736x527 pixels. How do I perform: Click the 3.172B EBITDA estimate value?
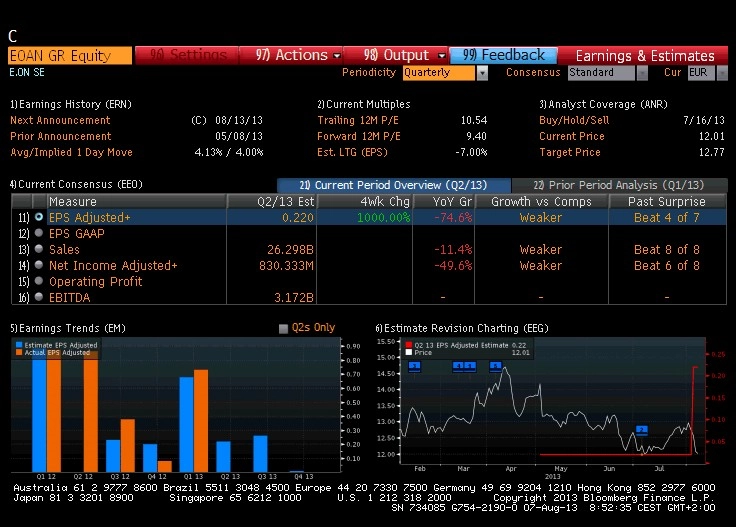pos(294,298)
